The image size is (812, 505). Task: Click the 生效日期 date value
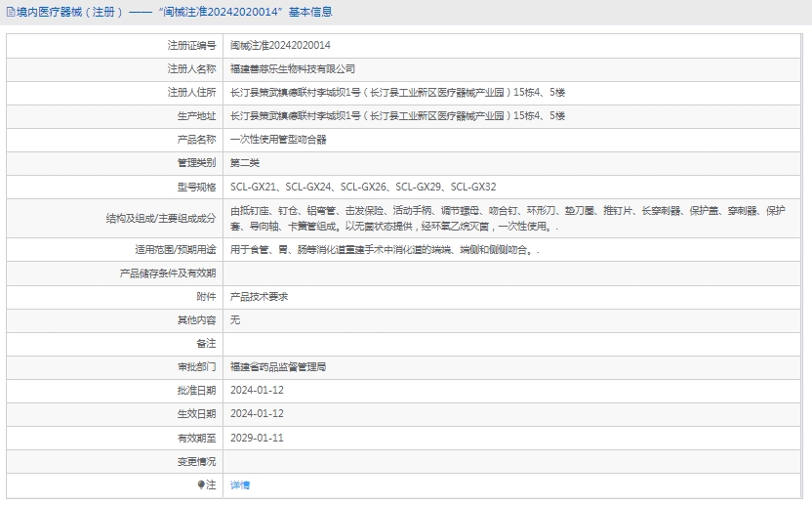(257, 414)
